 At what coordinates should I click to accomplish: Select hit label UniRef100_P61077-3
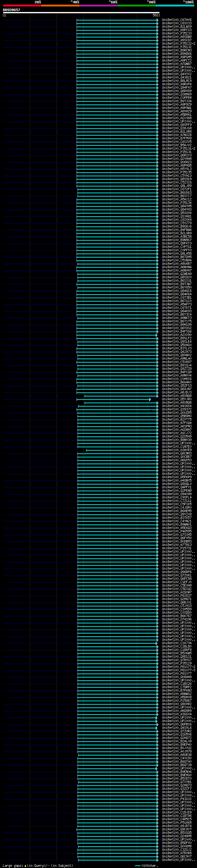[179, 670]
